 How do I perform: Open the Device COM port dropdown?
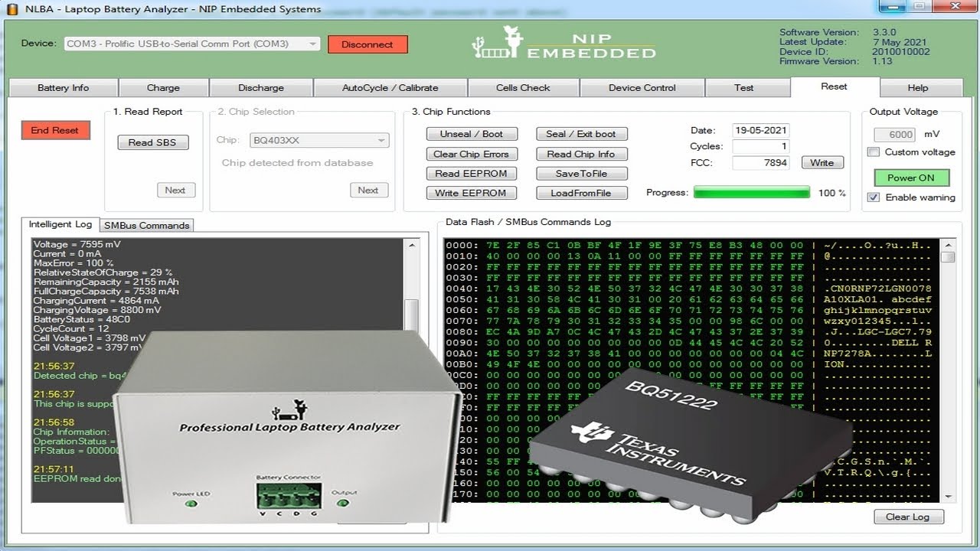[191, 44]
